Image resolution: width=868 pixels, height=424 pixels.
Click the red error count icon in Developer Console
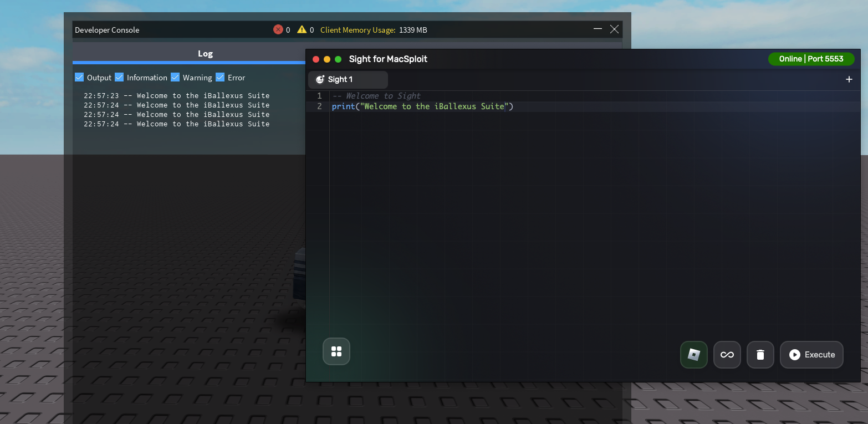(278, 29)
